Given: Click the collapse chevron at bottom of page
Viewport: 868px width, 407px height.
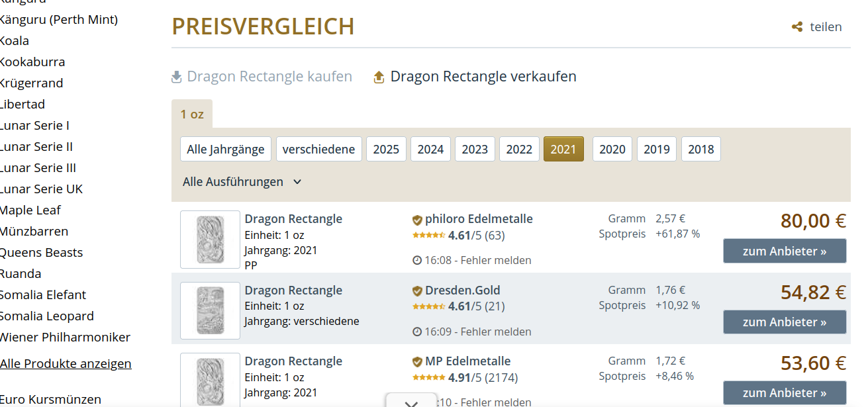Looking at the screenshot, I should click(x=411, y=403).
